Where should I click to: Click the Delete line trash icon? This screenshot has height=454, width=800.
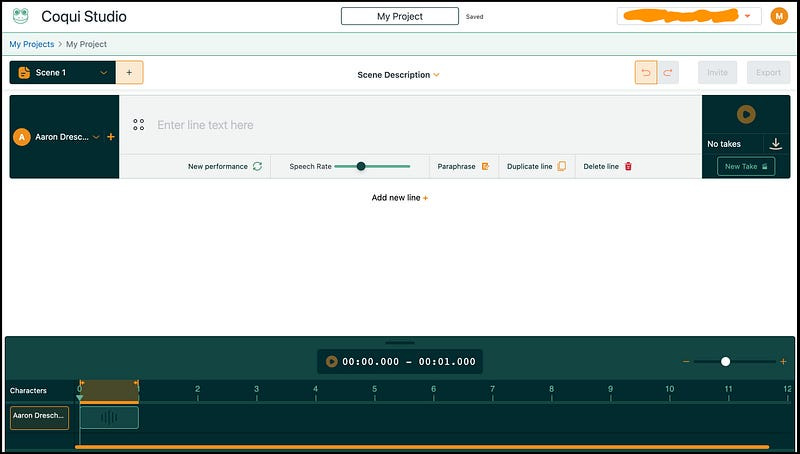[x=628, y=166]
